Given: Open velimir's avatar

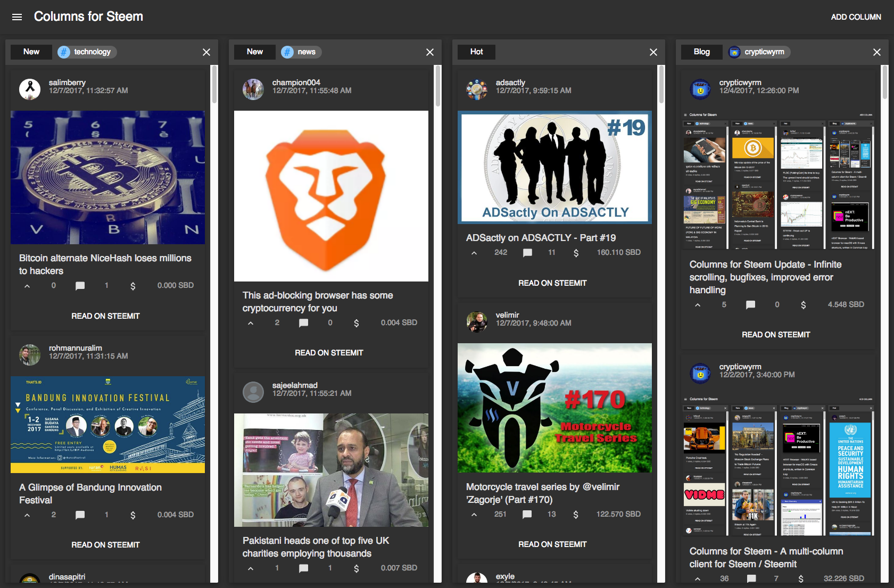Looking at the screenshot, I should coord(477,321).
